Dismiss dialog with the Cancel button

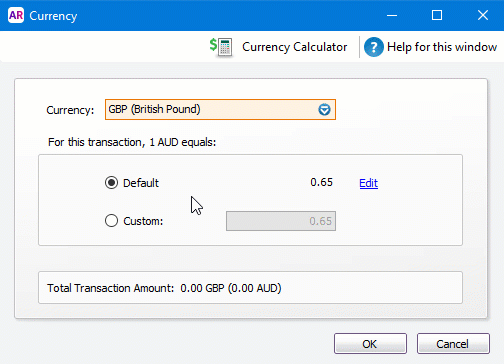coord(453,343)
